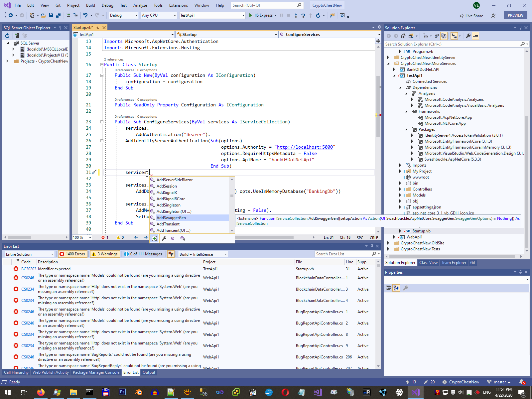Toggle the 0 of 111 Messages filter
Screen dimensions: 532x399
coord(143,254)
